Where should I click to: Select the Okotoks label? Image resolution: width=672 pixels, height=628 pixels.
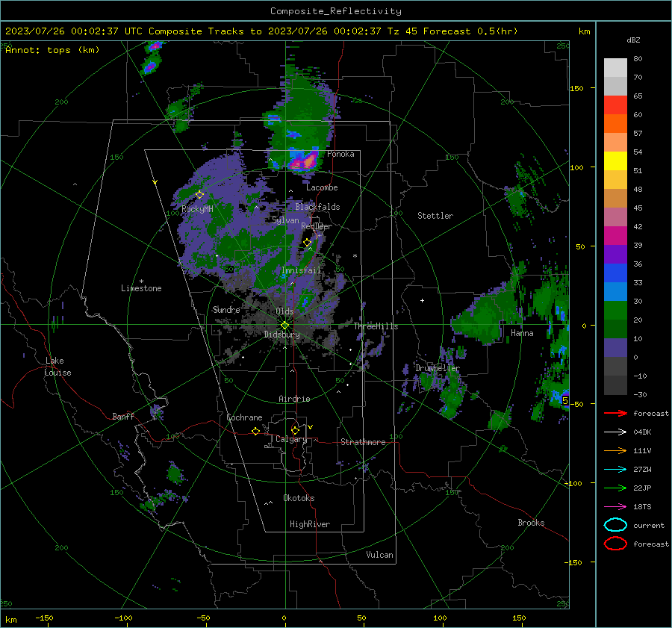coord(299,498)
